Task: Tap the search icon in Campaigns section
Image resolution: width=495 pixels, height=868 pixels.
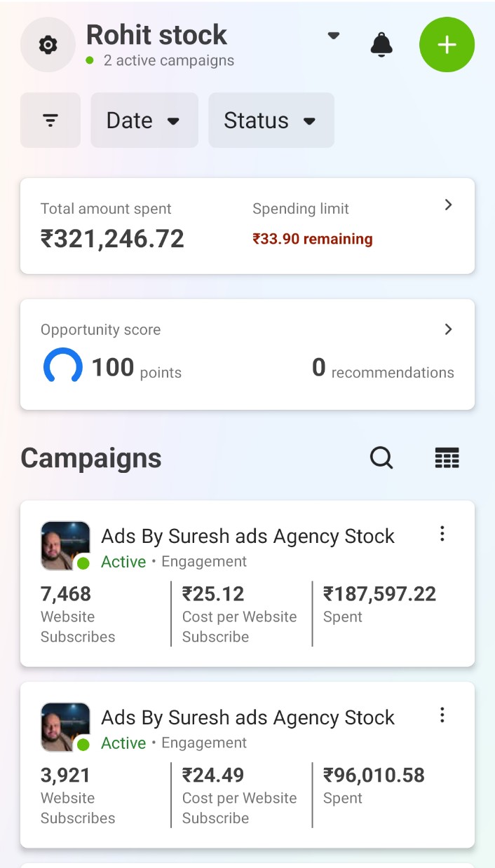Action: 381,457
